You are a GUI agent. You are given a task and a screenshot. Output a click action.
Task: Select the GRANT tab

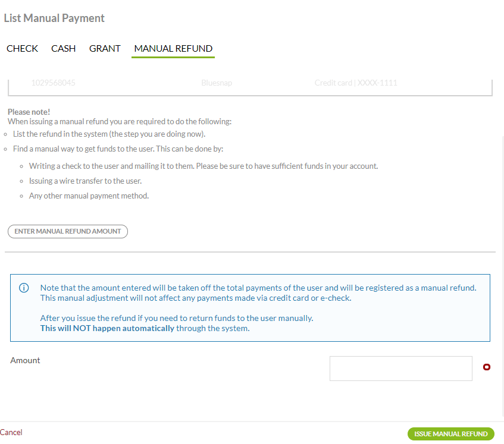coord(105,49)
